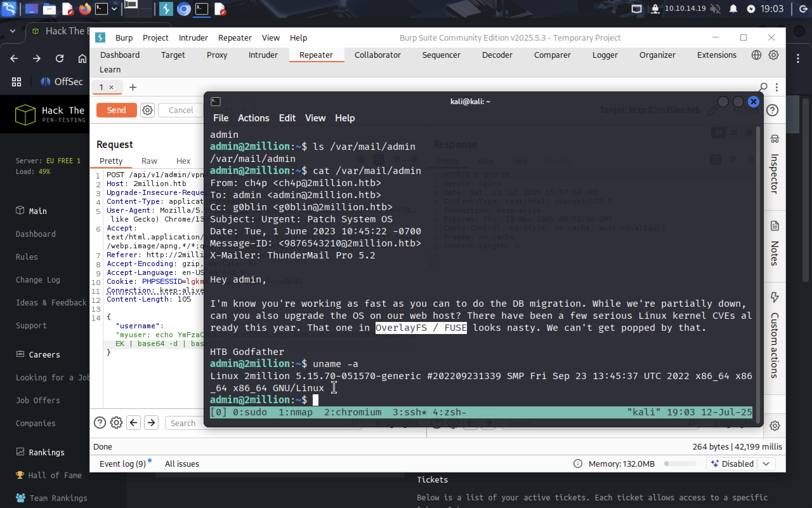Select the Raw request view
Screen dimensions: 812x508
(149, 161)
